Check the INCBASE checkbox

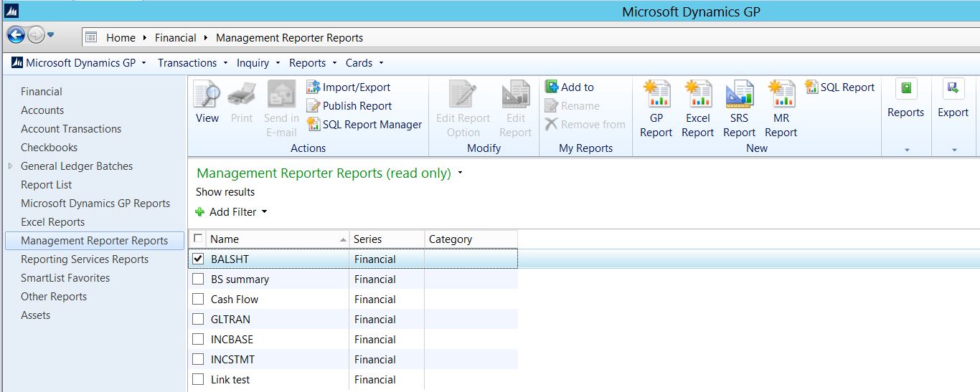(x=199, y=339)
